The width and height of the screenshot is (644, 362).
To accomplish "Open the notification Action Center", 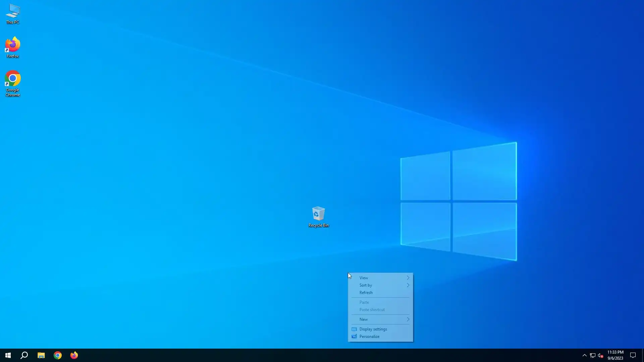I will [x=633, y=355].
